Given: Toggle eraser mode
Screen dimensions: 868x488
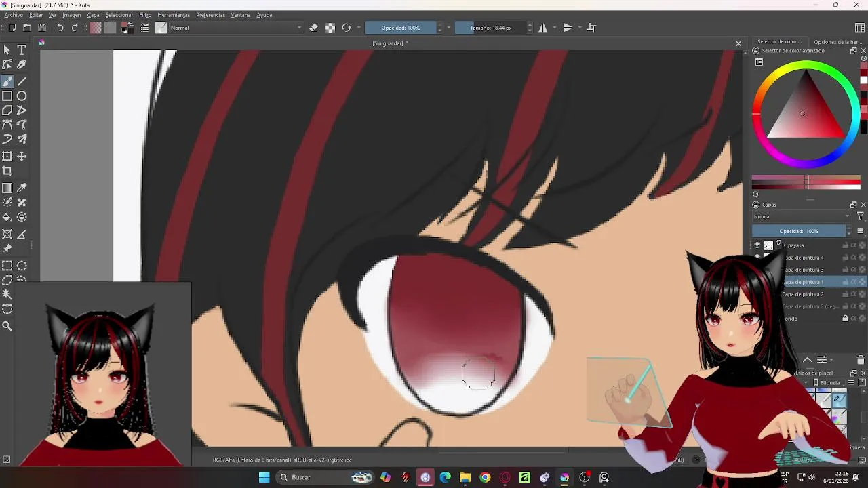Looking at the screenshot, I should click(313, 28).
